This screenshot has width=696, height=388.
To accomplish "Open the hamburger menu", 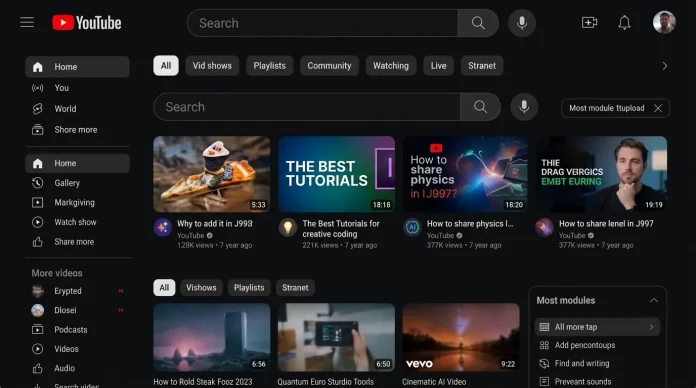I will click(27, 22).
